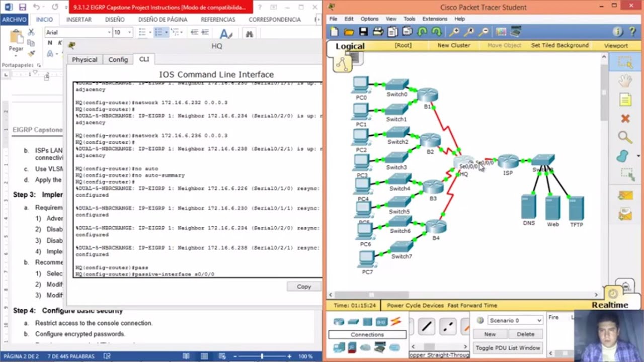
Task: Select the Add Complex PDU envelope
Action: tap(625, 215)
